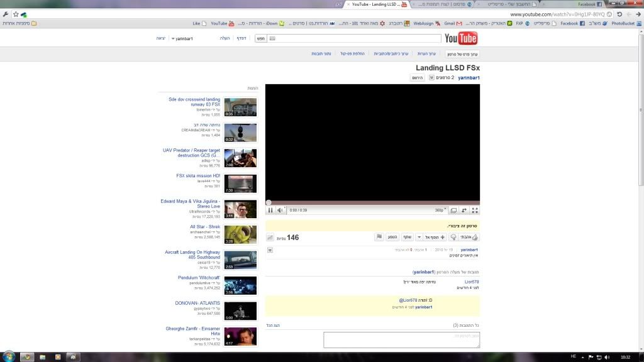Close the YouTube - Landing LLSD tab
Viewport: 644px width, 362px height.
click(x=348, y=4)
